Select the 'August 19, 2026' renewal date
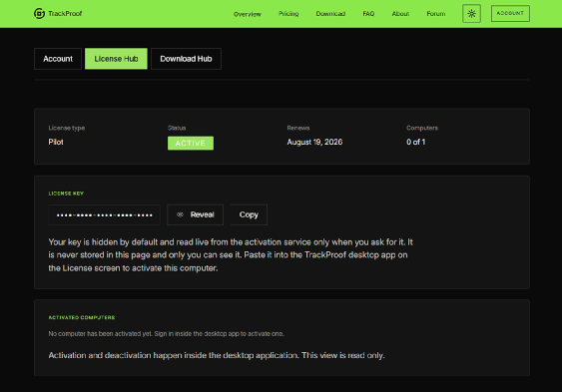 coord(314,142)
